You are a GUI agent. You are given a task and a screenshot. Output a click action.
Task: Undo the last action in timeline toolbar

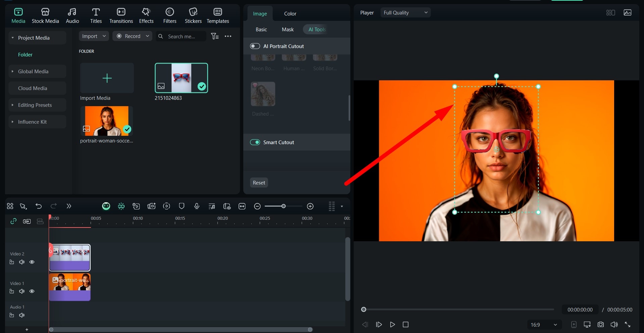coord(39,206)
